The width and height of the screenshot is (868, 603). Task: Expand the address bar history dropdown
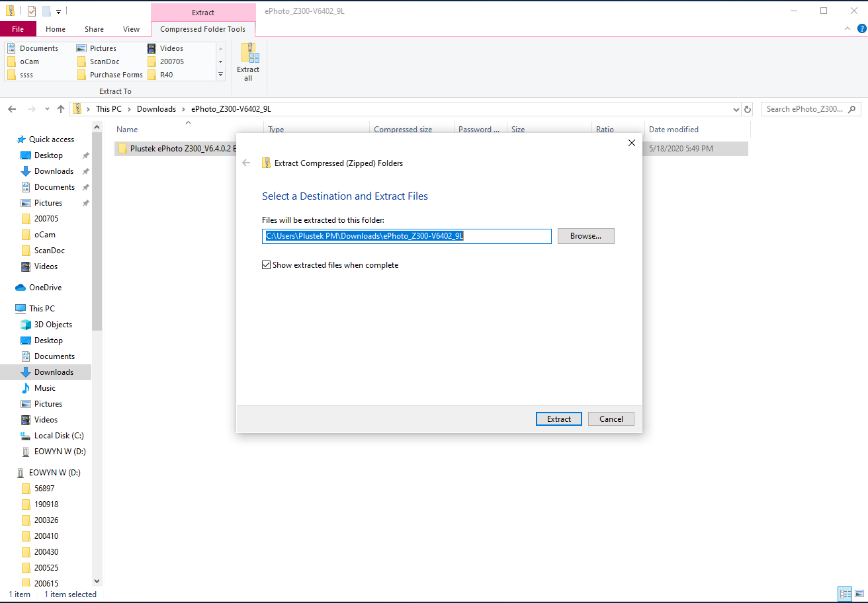736,109
